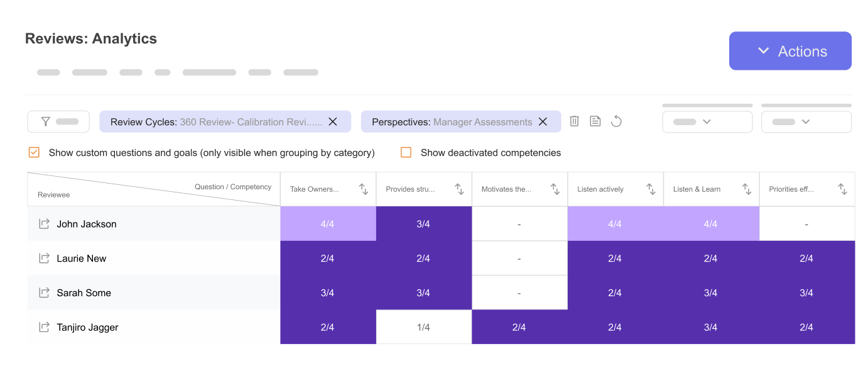Click the document icon beside the trash icon
The width and height of the screenshot is (868, 388).
click(595, 121)
